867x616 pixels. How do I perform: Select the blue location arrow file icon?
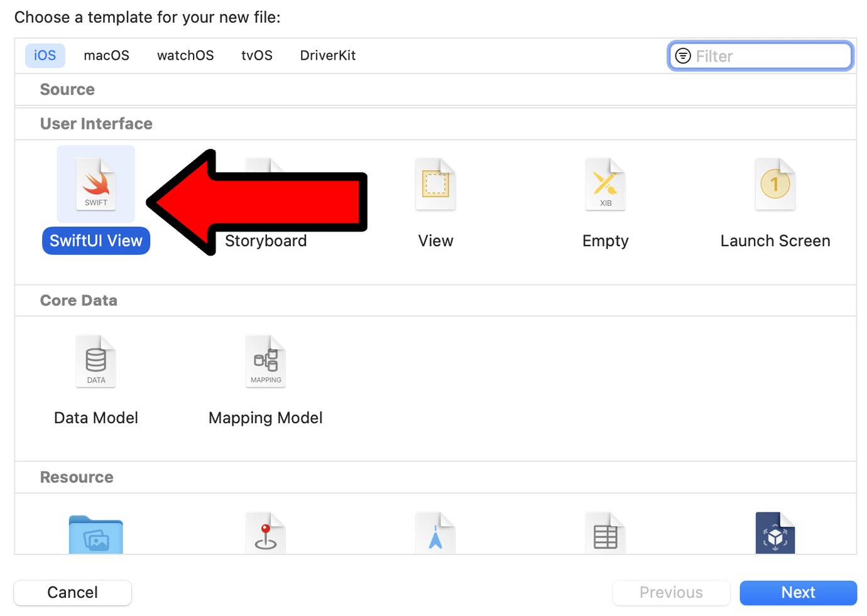point(435,533)
